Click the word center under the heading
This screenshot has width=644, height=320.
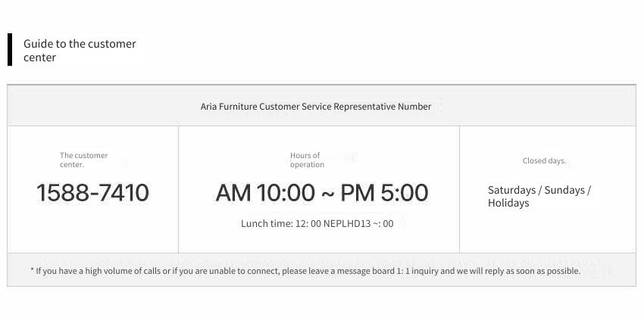point(39,57)
